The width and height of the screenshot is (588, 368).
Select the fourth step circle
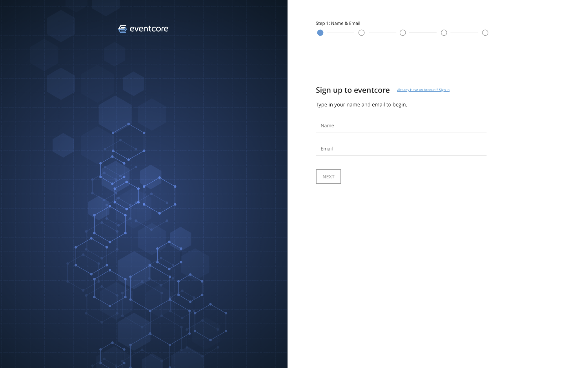pyautogui.click(x=444, y=33)
